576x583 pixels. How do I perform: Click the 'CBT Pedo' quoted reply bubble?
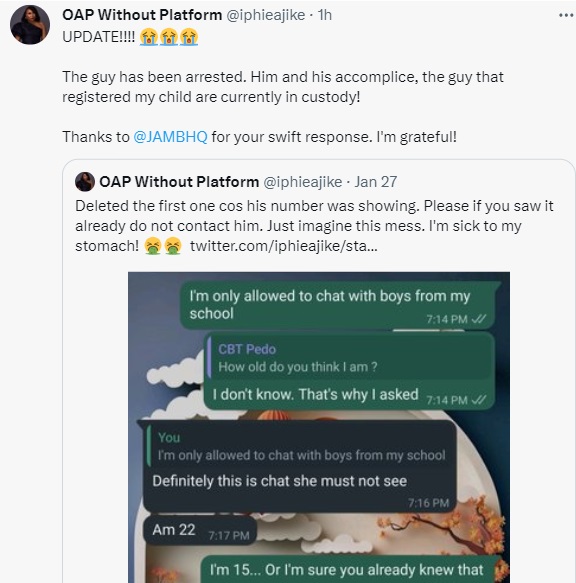[349, 358]
